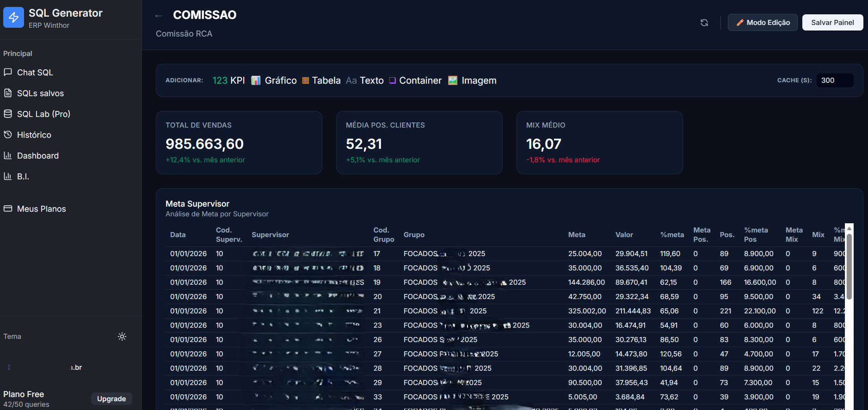Add a Texto widget
This screenshot has height=410, width=868.
(365, 80)
